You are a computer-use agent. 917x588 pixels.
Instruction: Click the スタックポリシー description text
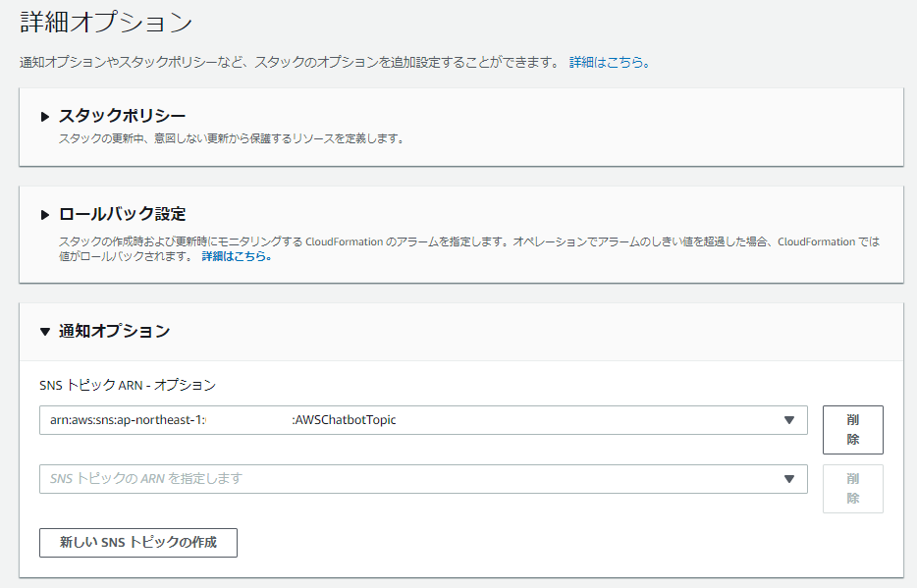[232, 138]
